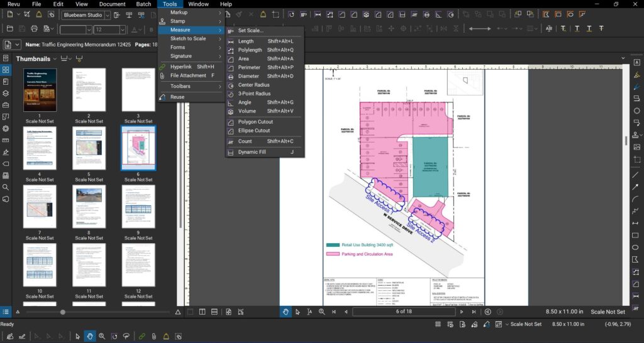The image size is (644, 343).
Task: Open the Layers panel icon in sidebar
Action: pos(6,93)
